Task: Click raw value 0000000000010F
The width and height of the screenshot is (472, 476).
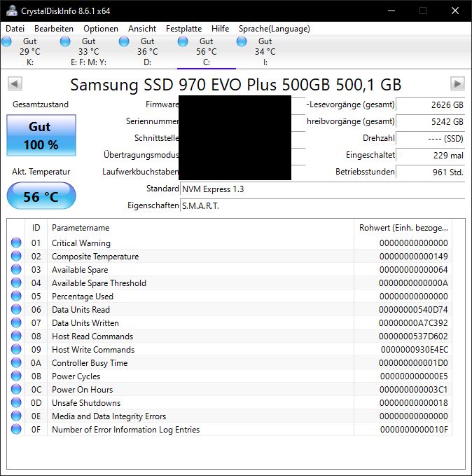Action: pos(414,430)
